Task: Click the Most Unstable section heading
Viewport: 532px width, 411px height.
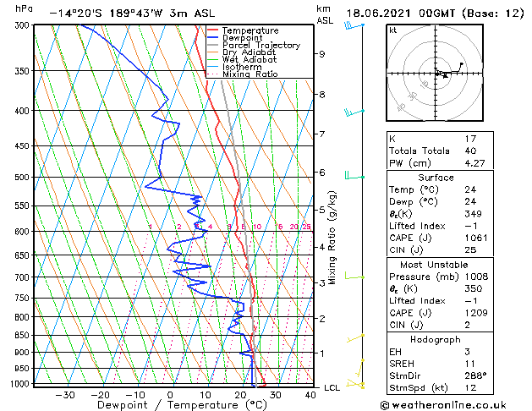Action: [434, 265]
